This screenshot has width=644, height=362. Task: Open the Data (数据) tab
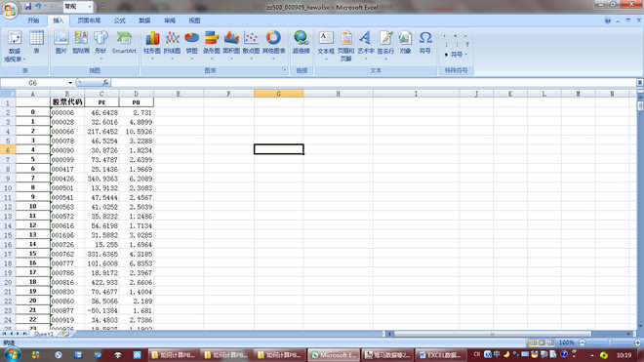point(144,20)
